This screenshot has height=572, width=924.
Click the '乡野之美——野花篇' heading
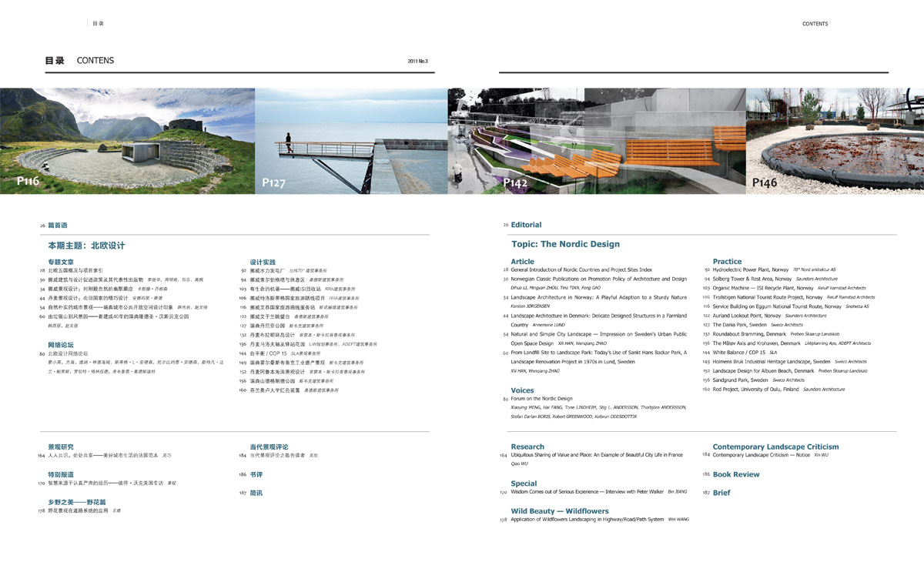click(x=77, y=502)
